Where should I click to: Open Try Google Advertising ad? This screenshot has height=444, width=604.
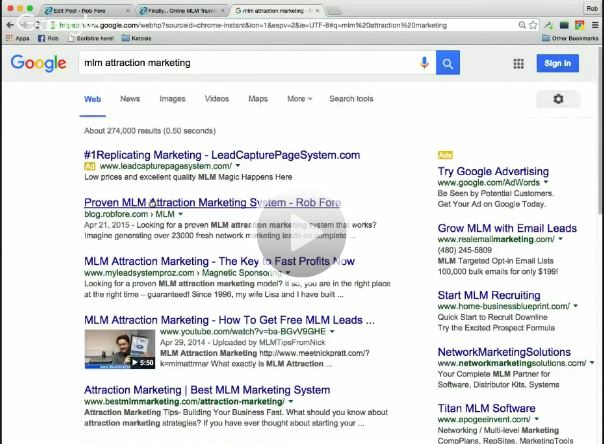click(x=493, y=171)
